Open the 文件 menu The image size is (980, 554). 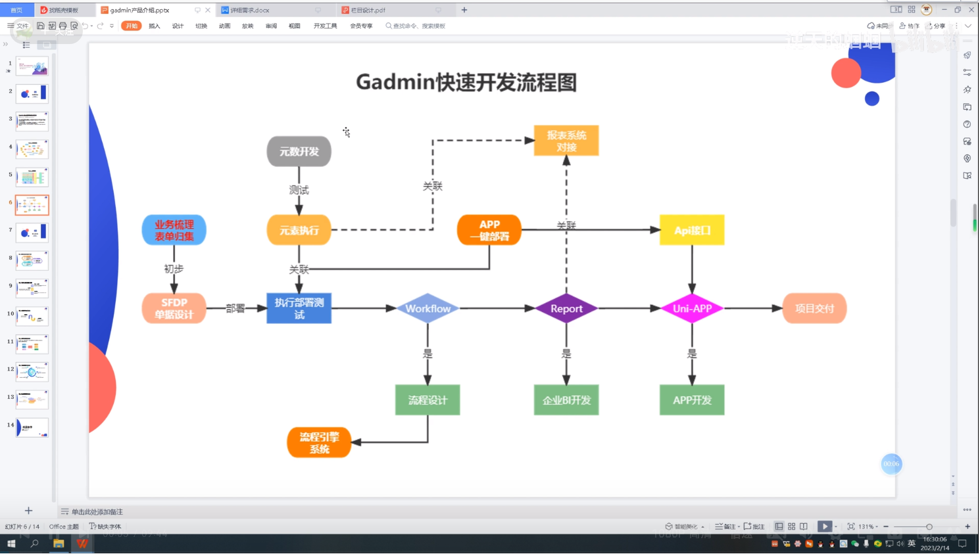coord(18,26)
